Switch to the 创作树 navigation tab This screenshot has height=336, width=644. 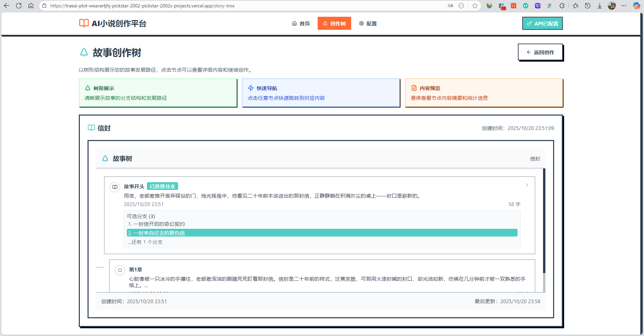pos(334,23)
